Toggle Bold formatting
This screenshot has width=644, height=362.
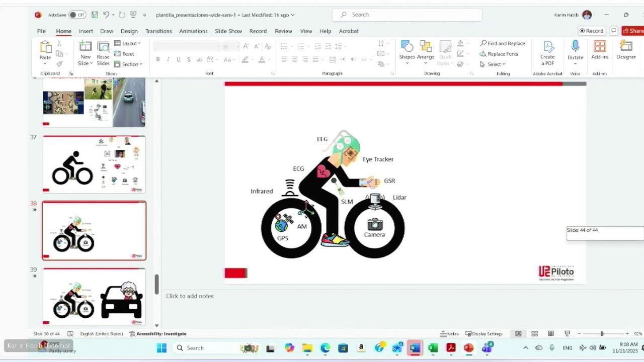[x=157, y=59]
